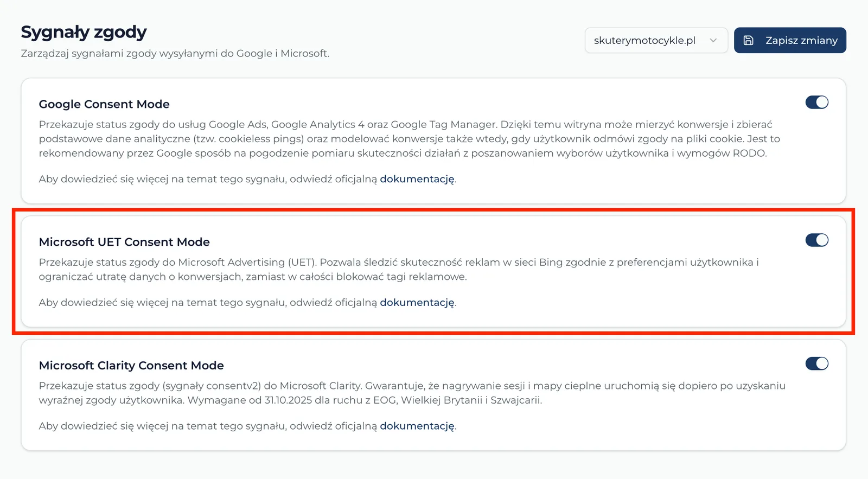Image resolution: width=868 pixels, height=479 pixels.
Task: Click the Microsoft Clarity description paragraph
Action: (412, 393)
